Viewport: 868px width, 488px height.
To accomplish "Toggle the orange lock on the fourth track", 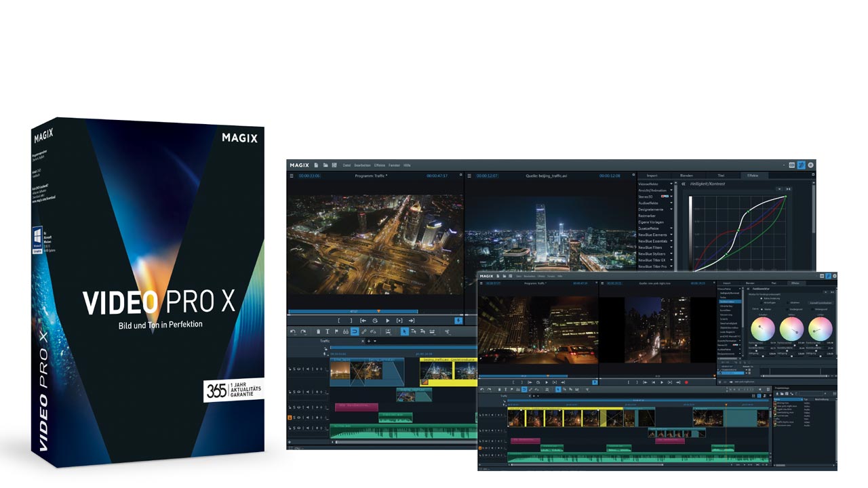I will pyautogui.click(x=290, y=418).
